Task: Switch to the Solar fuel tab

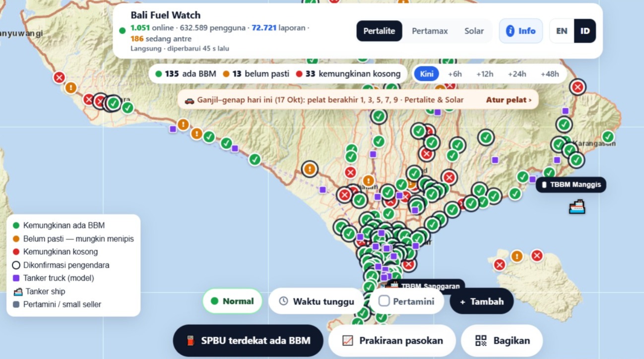Action: pyautogui.click(x=474, y=31)
